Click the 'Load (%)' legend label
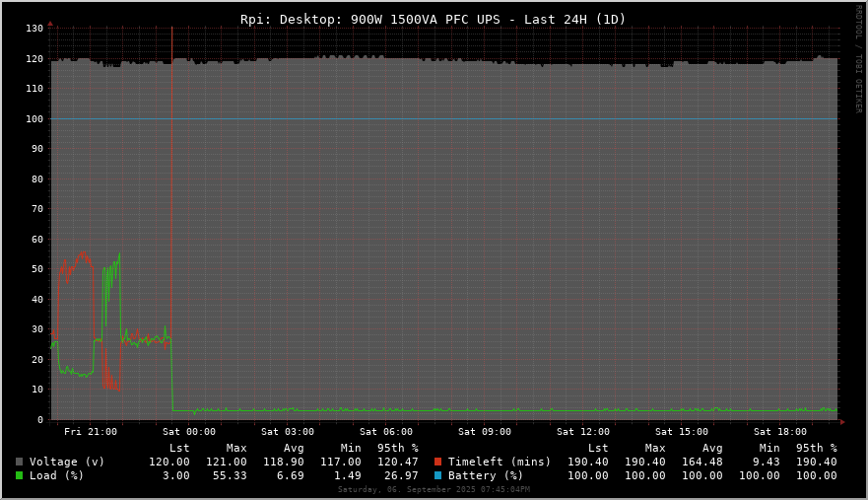The height and width of the screenshot is (500, 868). 56,475
